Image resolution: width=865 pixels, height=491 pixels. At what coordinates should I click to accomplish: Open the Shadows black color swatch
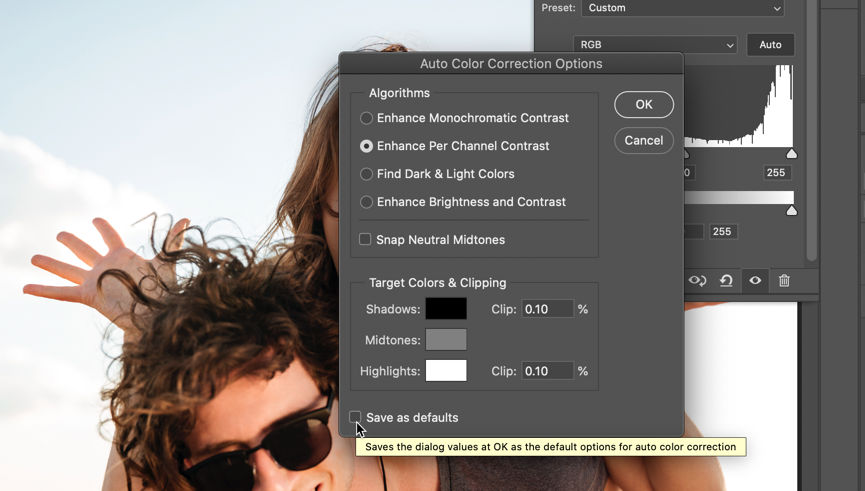[446, 309]
